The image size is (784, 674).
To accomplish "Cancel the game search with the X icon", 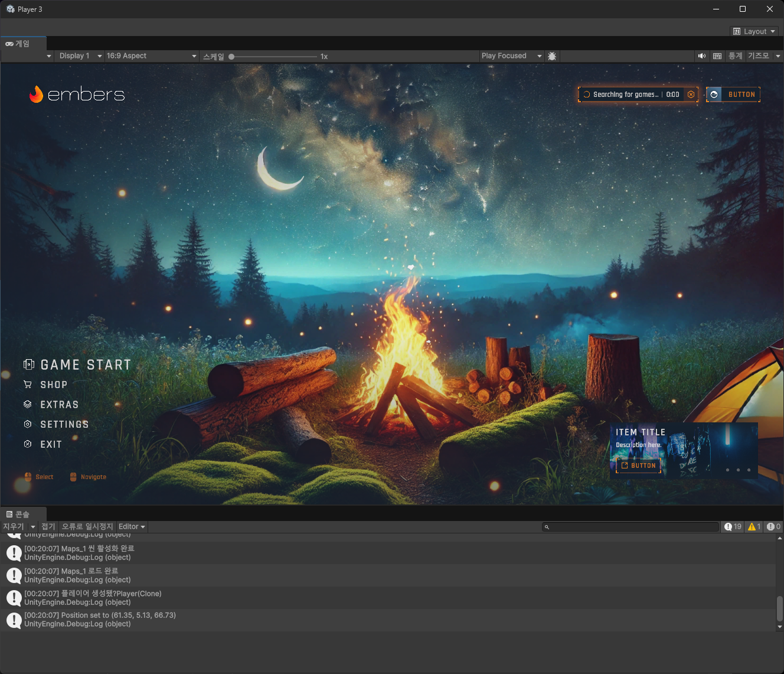I will point(691,95).
